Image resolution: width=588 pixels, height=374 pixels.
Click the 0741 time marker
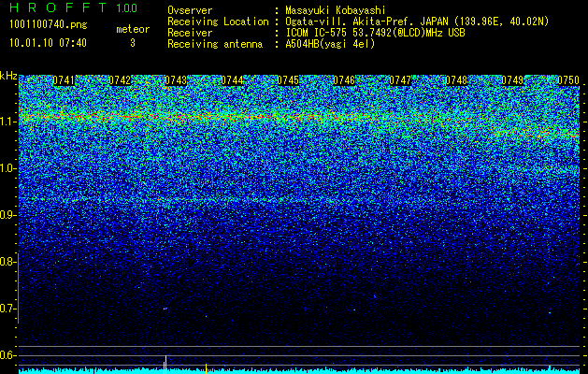point(64,80)
